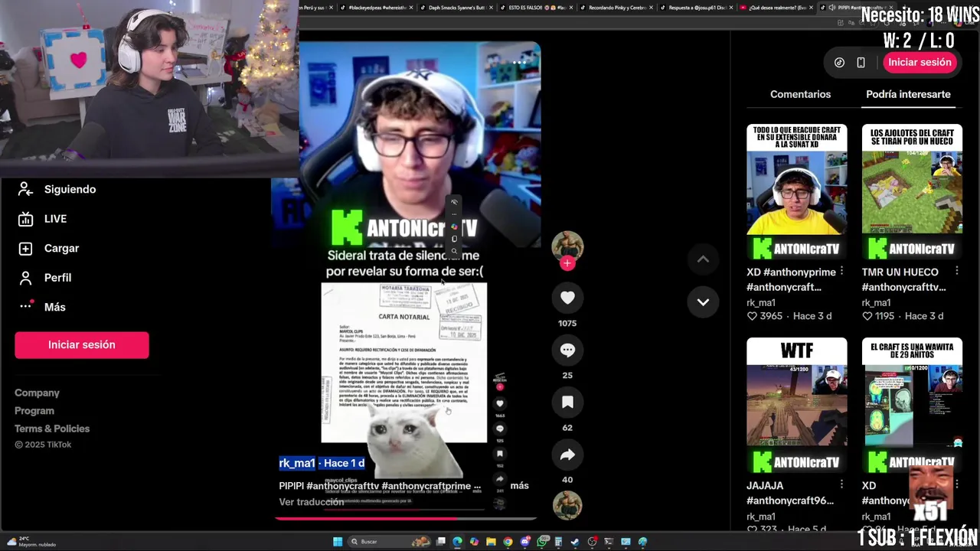
Task: Open the three-dot menu on the video
Action: (x=520, y=63)
